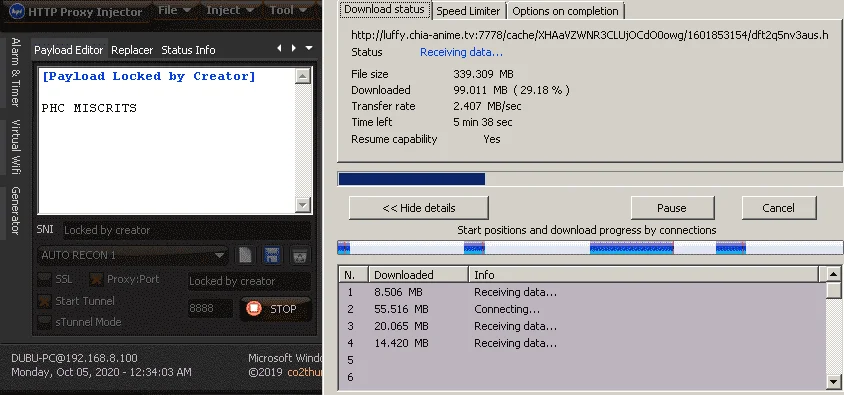This screenshot has height=395, width=844.
Task: Open the tab list dropdown arrow
Action: point(308,48)
